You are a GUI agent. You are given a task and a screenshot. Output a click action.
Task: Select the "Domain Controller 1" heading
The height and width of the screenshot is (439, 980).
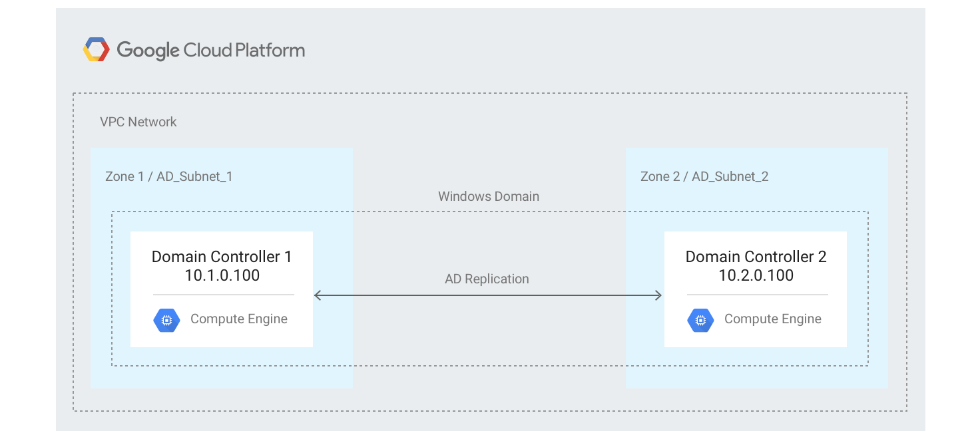(222, 257)
